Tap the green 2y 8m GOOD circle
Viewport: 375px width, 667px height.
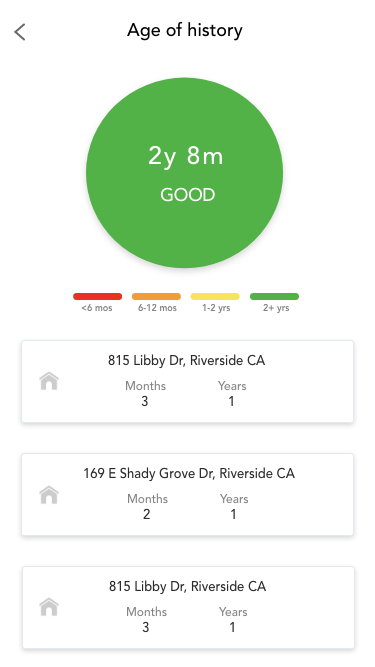coord(185,173)
